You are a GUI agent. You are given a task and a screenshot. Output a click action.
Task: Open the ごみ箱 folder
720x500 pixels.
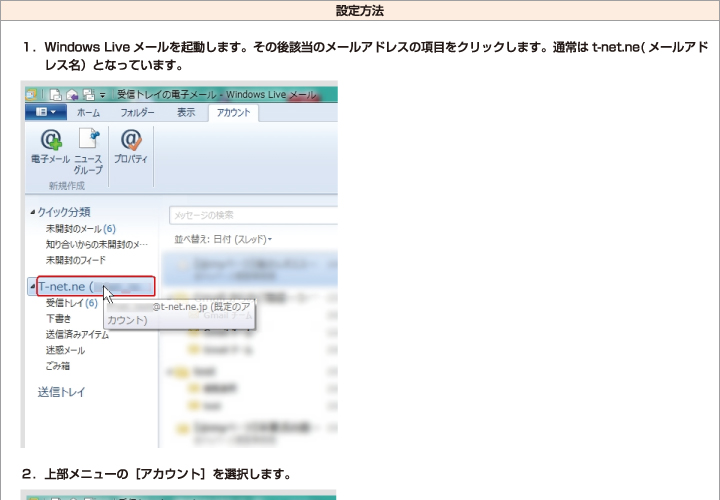57,366
